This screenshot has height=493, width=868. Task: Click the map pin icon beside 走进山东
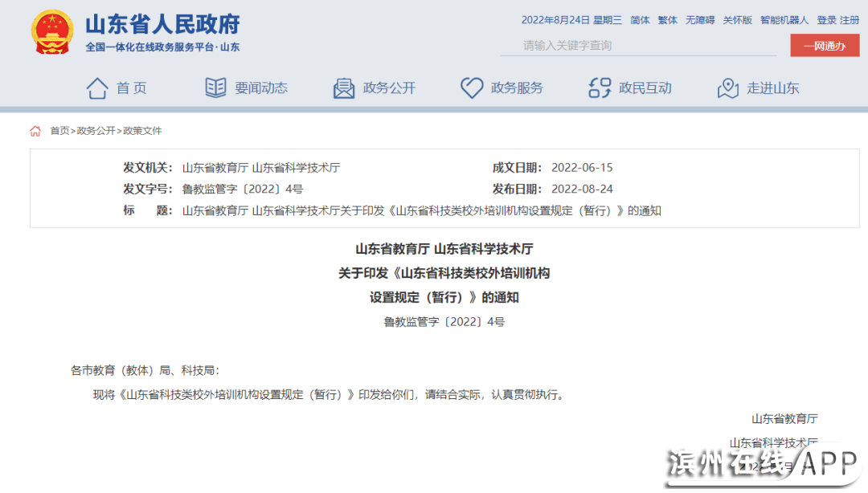point(728,88)
